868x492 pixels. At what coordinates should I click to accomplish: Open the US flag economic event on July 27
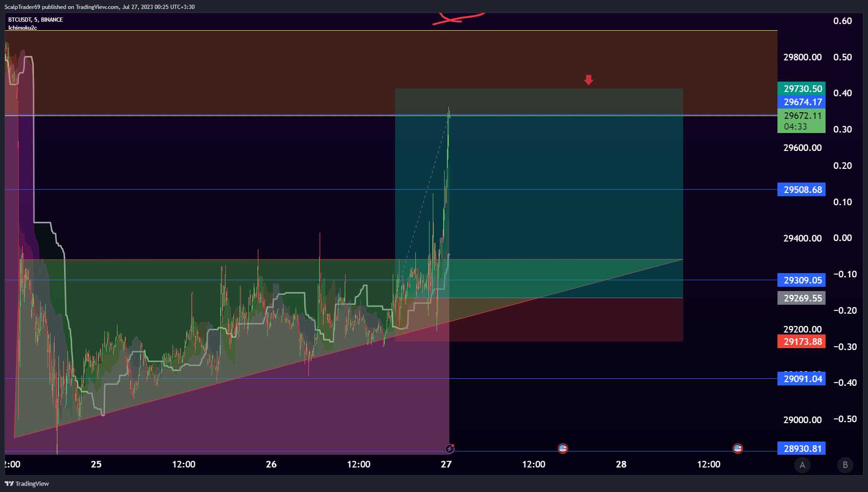pos(562,448)
